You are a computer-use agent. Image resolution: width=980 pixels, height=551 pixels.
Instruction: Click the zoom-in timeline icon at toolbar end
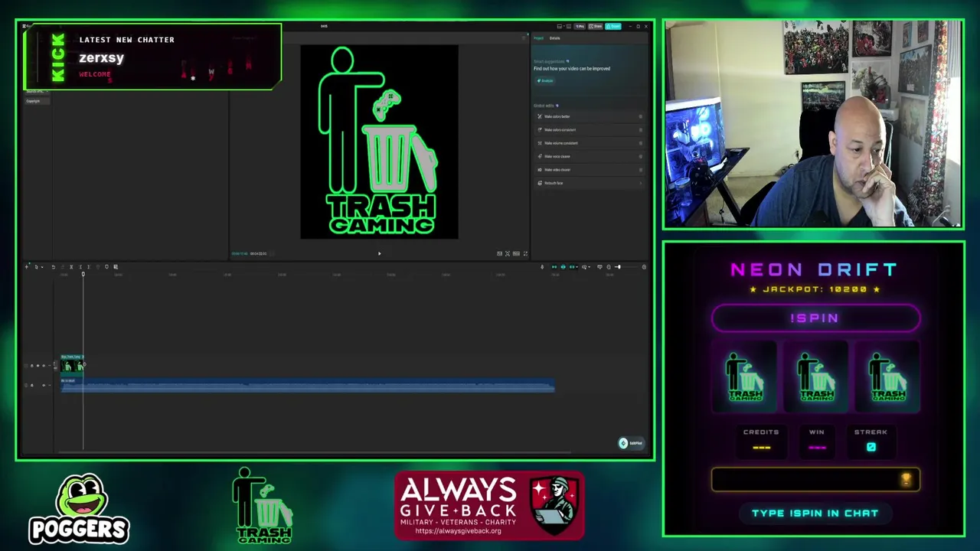click(x=644, y=267)
